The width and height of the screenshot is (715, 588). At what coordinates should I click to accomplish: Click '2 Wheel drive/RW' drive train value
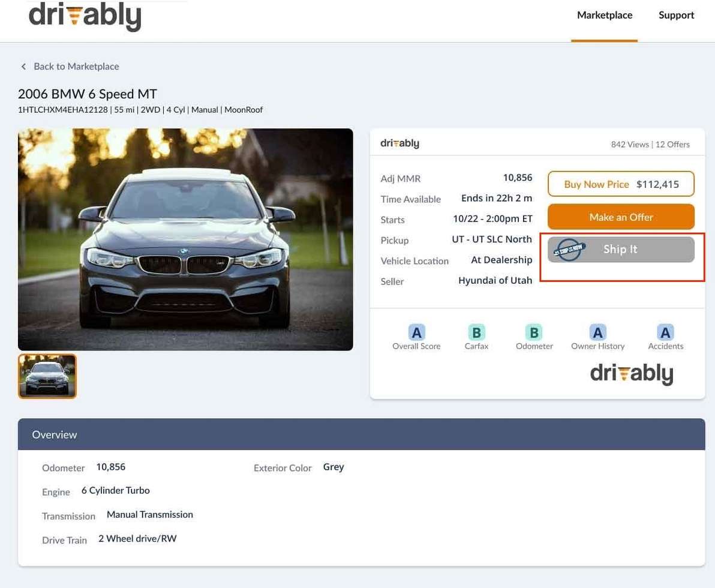(x=137, y=539)
